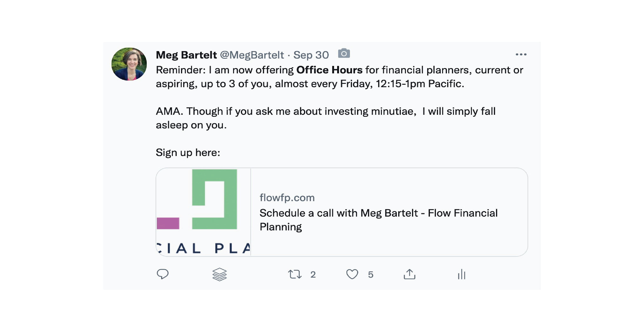644x332 pixels.
Task: Click the stacked layers icon under tweet
Action: [x=219, y=275]
